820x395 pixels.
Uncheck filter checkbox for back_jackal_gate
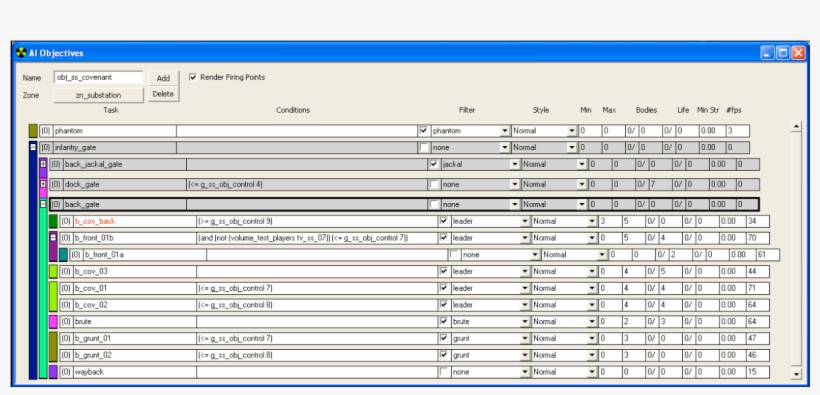pyautogui.click(x=434, y=164)
